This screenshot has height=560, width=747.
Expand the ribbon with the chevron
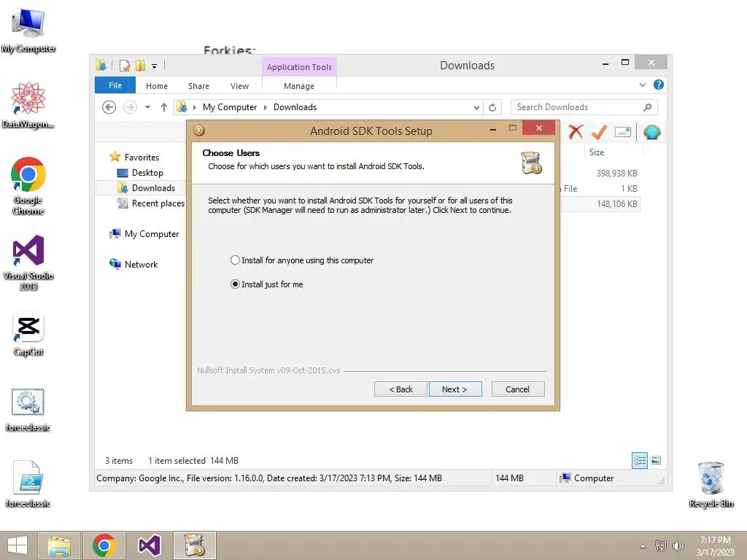(642, 85)
